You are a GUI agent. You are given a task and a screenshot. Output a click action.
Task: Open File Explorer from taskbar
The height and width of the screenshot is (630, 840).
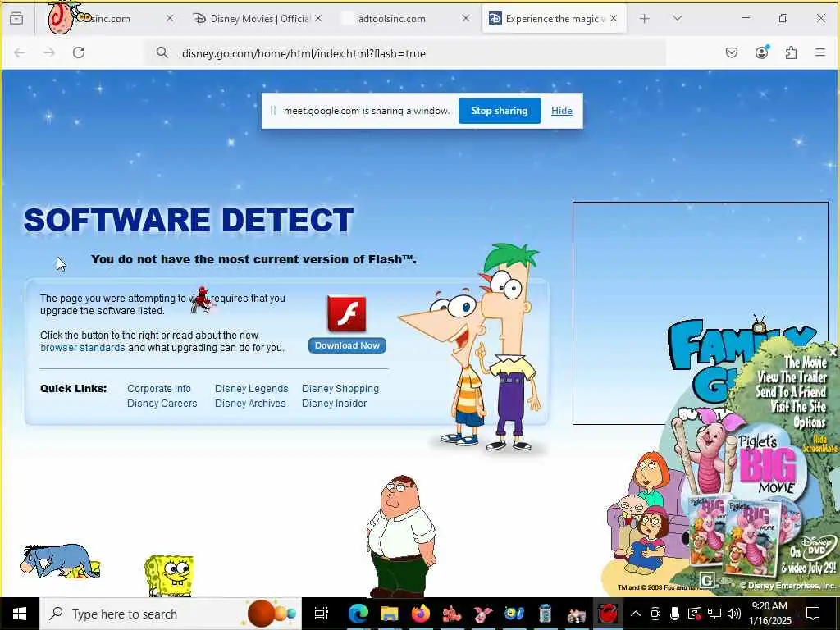(390, 614)
